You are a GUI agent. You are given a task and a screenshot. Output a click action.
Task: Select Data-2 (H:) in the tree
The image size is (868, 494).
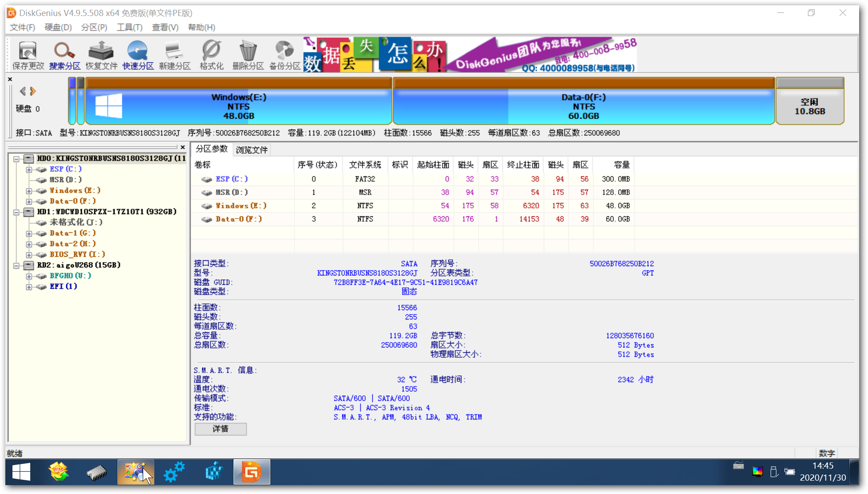pos(72,243)
